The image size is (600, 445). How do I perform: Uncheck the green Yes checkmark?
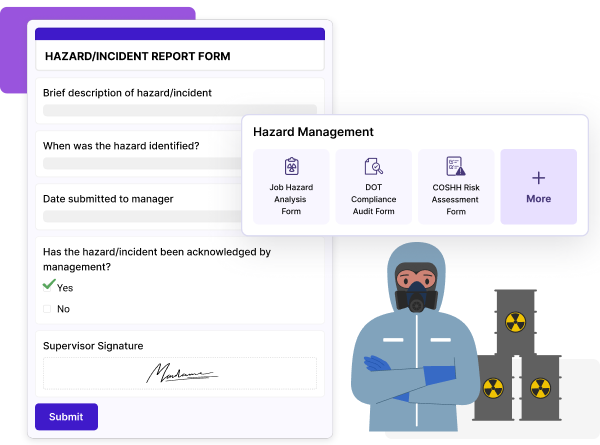48,286
